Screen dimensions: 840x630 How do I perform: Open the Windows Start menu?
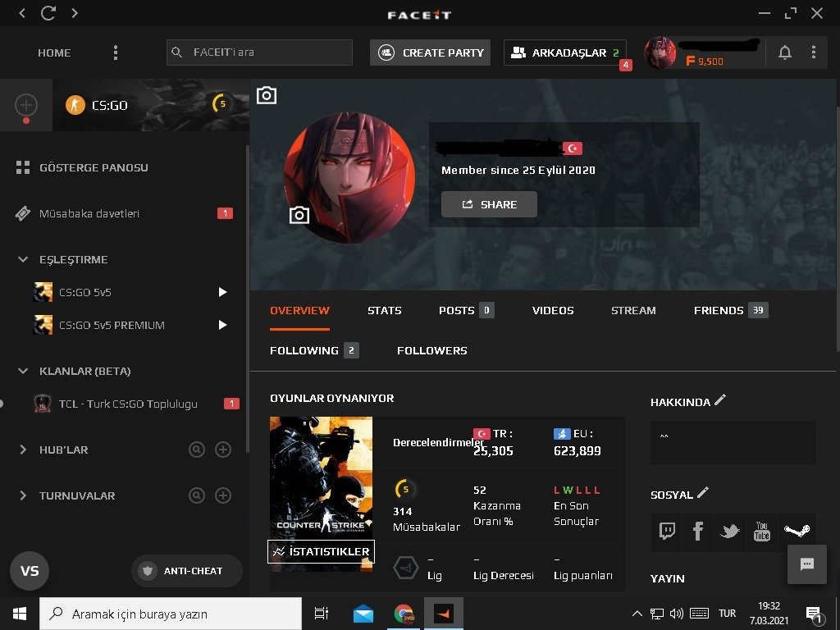tap(20, 614)
